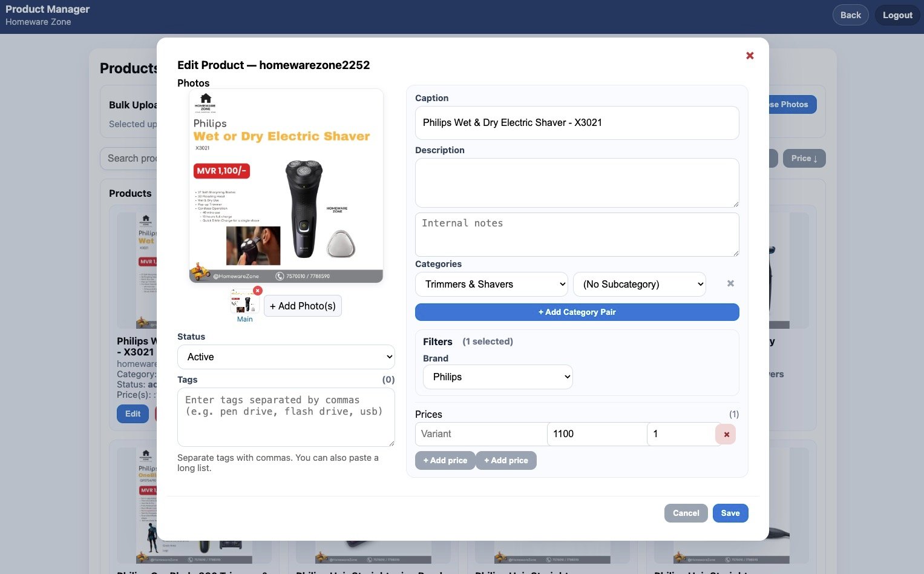The width and height of the screenshot is (924, 574).
Task: Expand the (No Subcategory) dropdown
Action: point(639,284)
